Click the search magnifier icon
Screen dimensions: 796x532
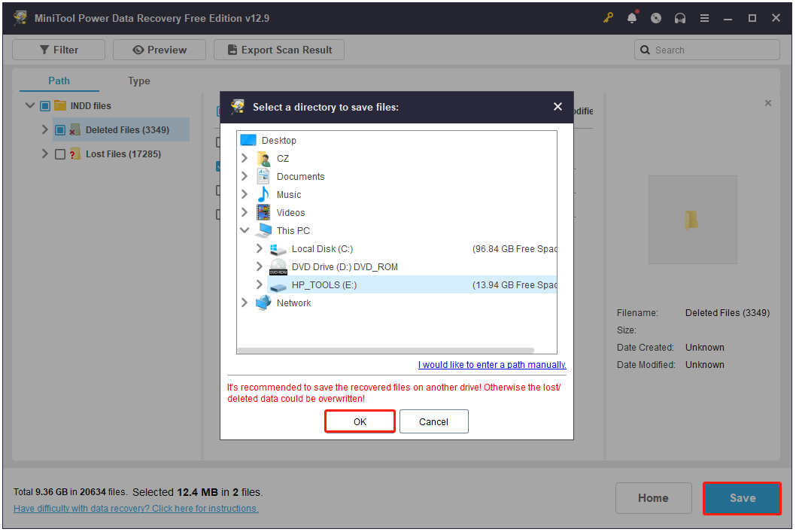[645, 50]
